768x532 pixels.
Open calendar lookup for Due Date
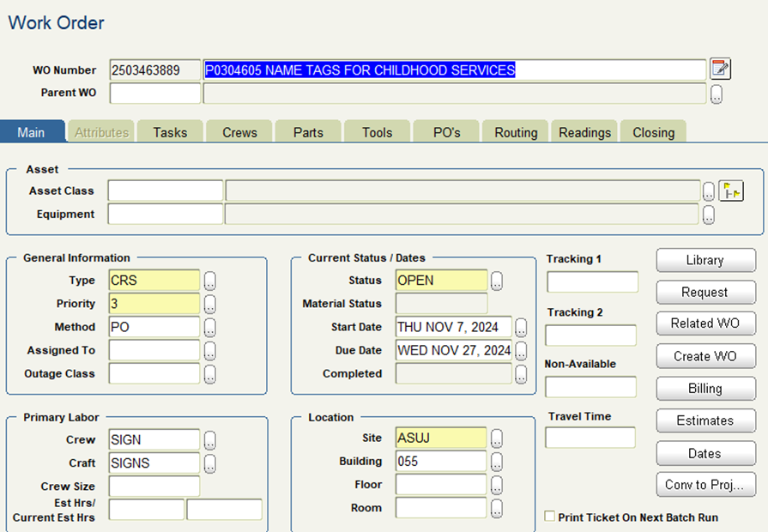click(x=521, y=351)
